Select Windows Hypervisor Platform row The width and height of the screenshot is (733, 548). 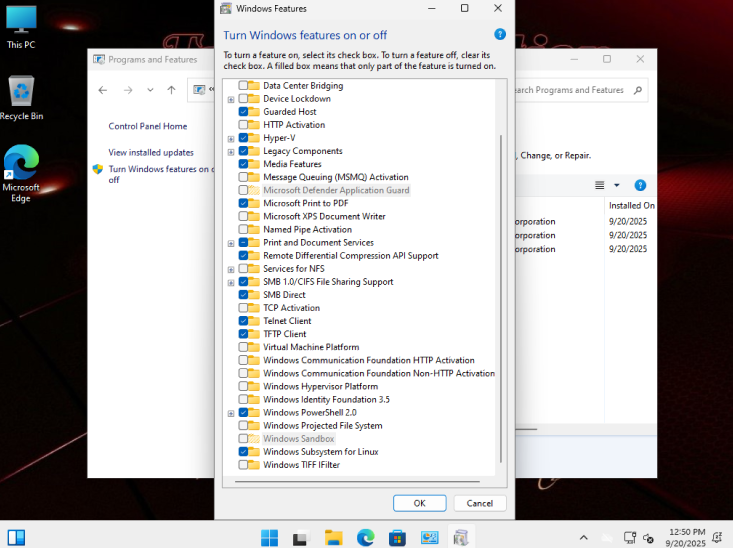(321, 386)
